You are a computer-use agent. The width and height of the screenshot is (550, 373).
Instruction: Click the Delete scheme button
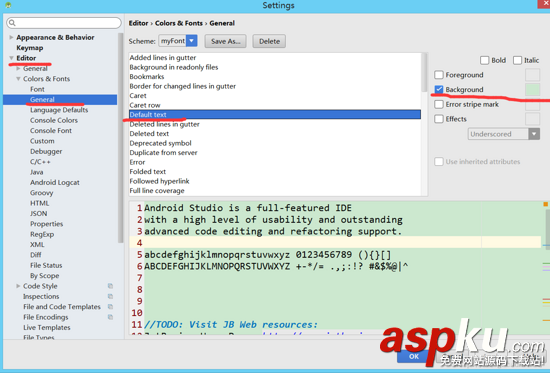(x=269, y=41)
